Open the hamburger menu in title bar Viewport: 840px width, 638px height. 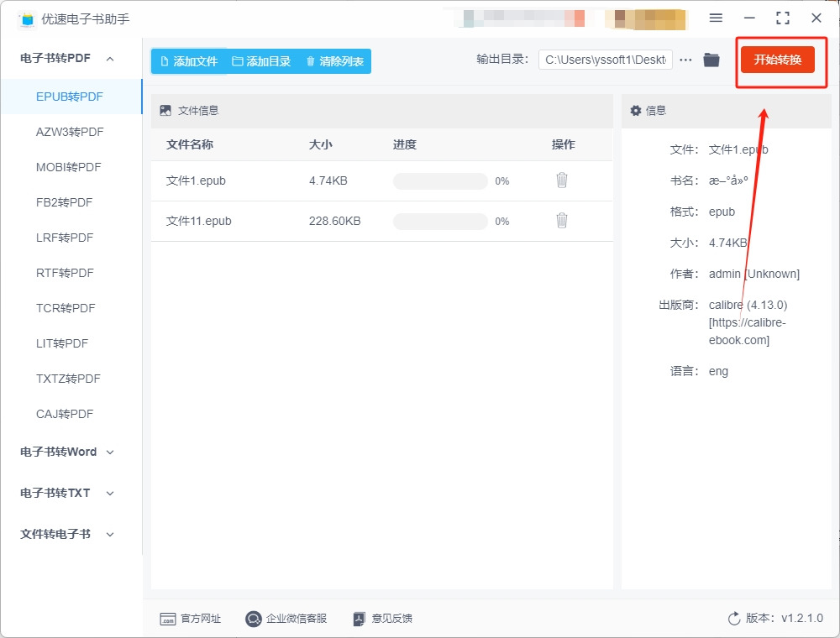pos(716,18)
